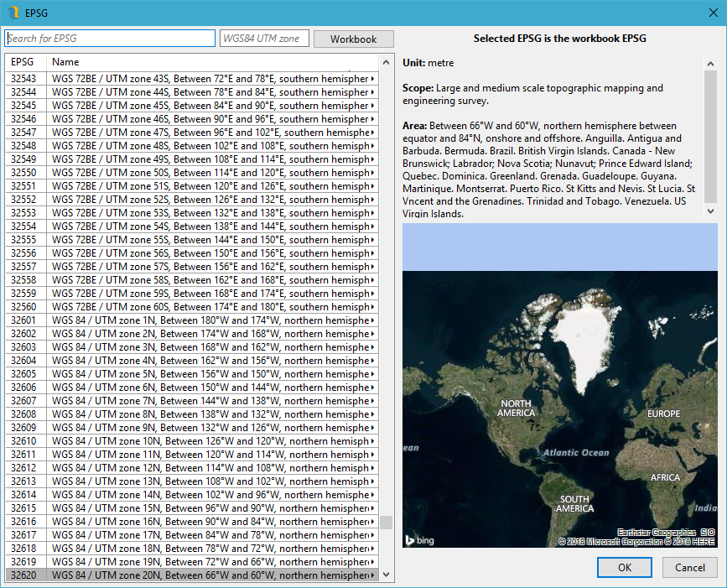Click the Search for EPSG input field
727x588 pixels.
pos(110,39)
